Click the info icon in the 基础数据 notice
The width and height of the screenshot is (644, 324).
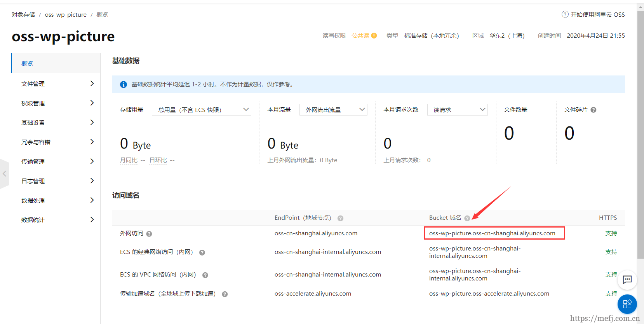point(124,84)
